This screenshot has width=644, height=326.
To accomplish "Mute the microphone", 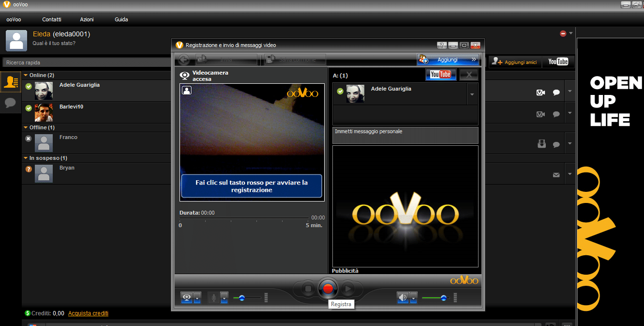I will (213, 297).
